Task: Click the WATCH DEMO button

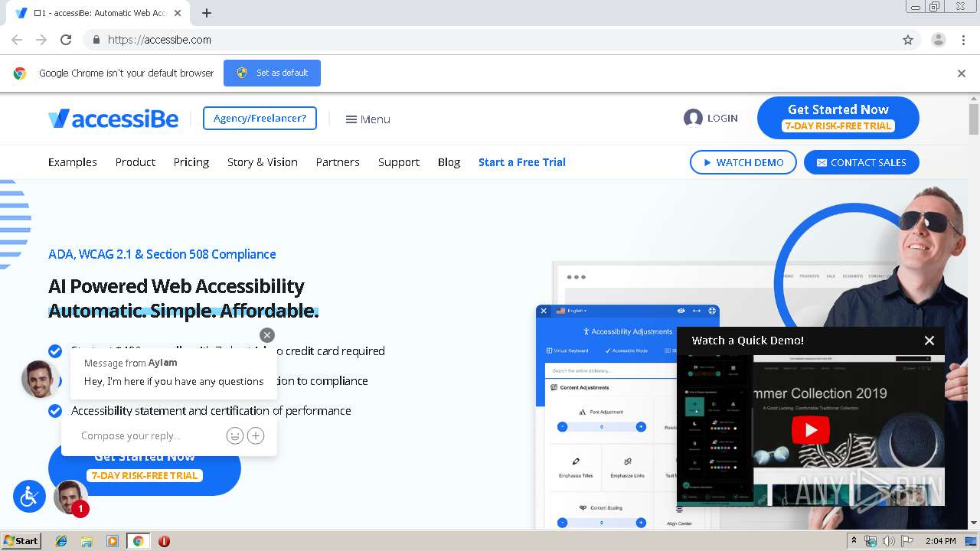Action: [x=743, y=162]
